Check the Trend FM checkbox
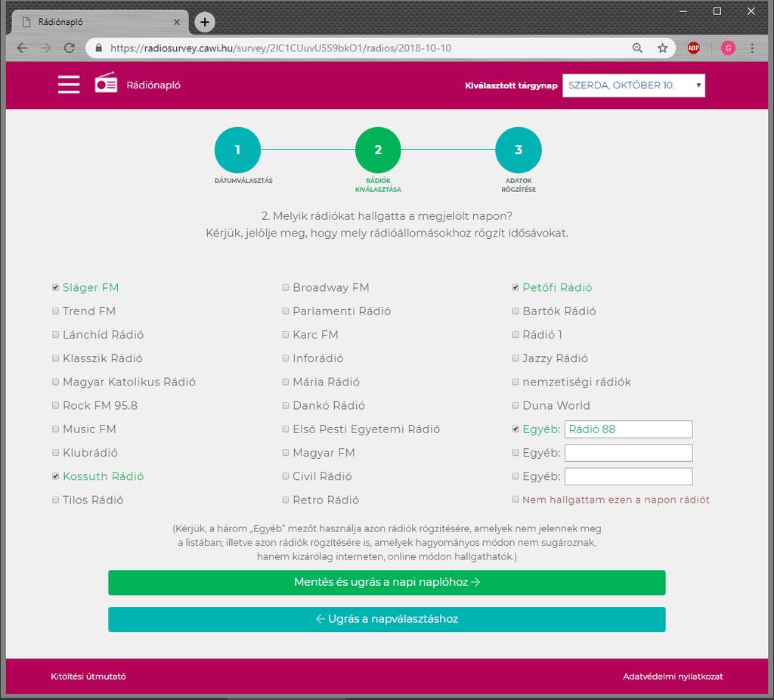 pyautogui.click(x=56, y=311)
